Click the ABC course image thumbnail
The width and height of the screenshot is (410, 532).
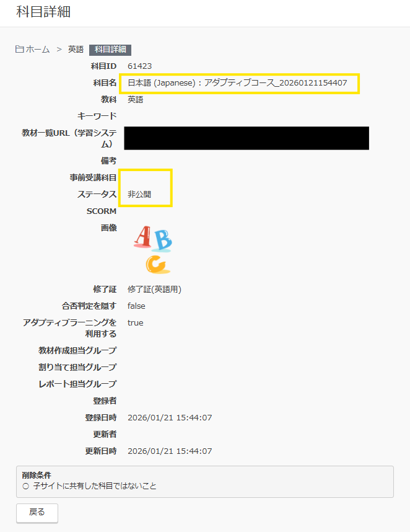153,250
